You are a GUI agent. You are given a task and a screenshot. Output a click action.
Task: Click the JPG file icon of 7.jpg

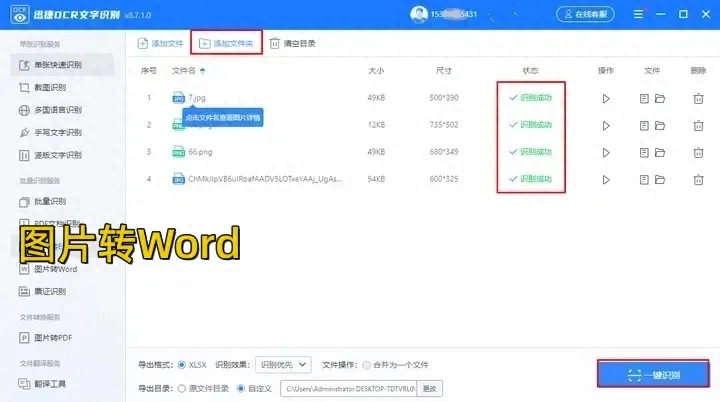pos(178,98)
